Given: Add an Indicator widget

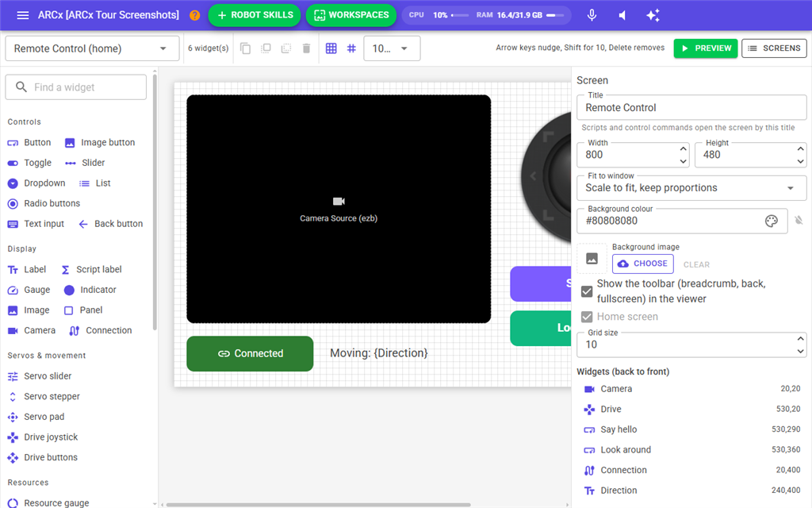Looking at the screenshot, I should click(90, 290).
